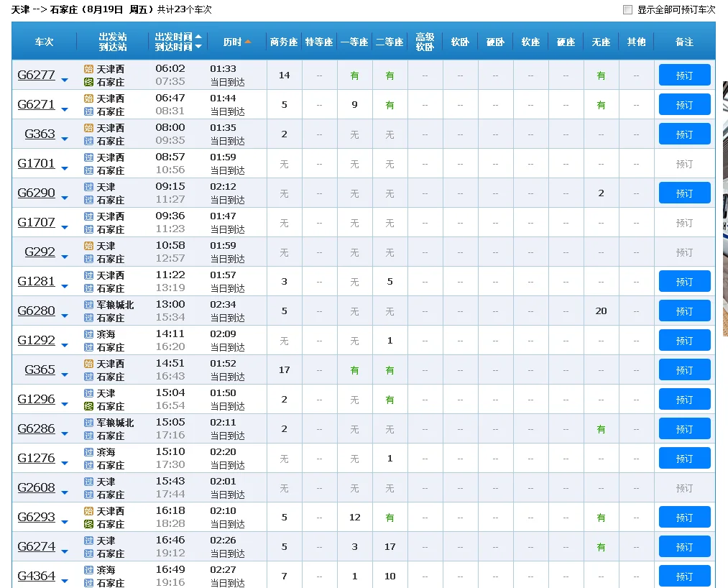The height and width of the screenshot is (588, 728).
Task: Enable the 显示全部可预订车次 checkbox
Action: coord(627,9)
